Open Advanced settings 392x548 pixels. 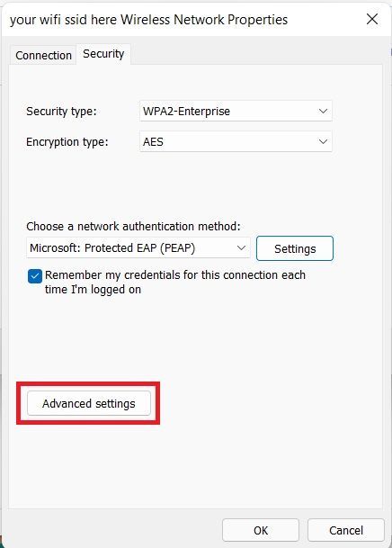[x=89, y=403]
